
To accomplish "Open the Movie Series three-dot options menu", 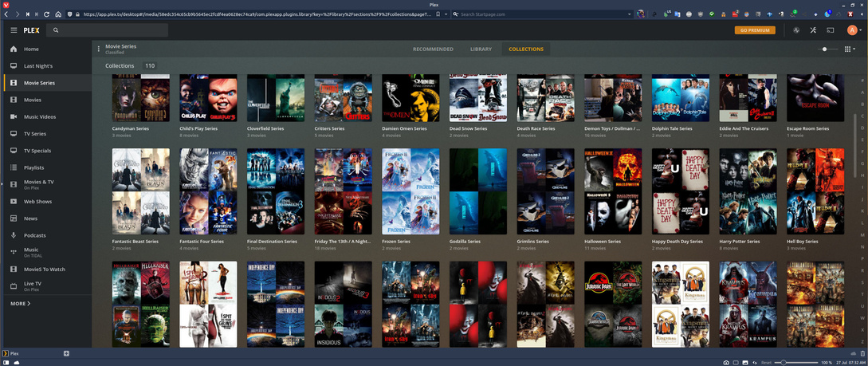I will (x=99, y=49).
